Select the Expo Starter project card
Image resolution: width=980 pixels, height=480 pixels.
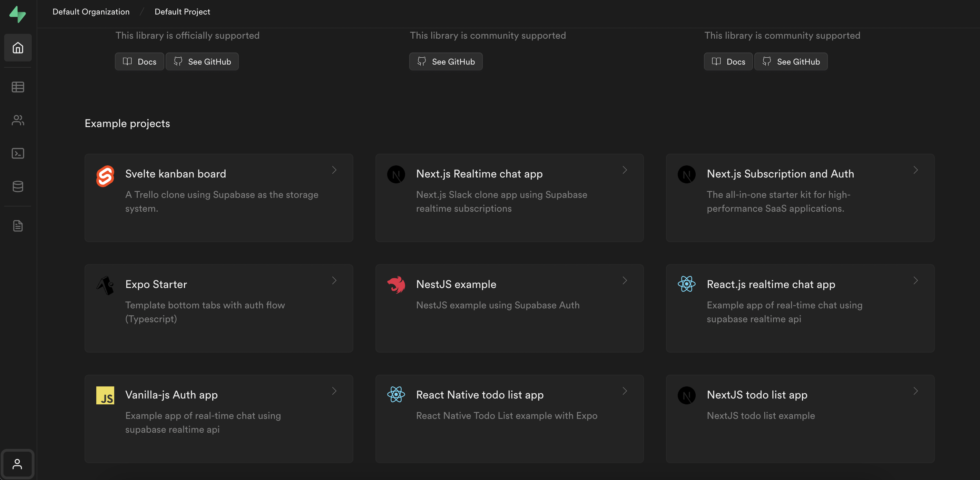(219, 308)
